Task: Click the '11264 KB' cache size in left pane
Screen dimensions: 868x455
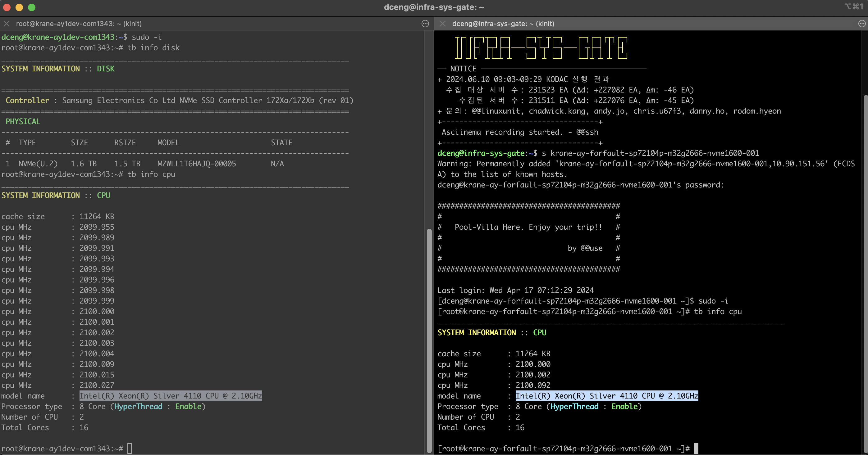Action: (97, 216)
